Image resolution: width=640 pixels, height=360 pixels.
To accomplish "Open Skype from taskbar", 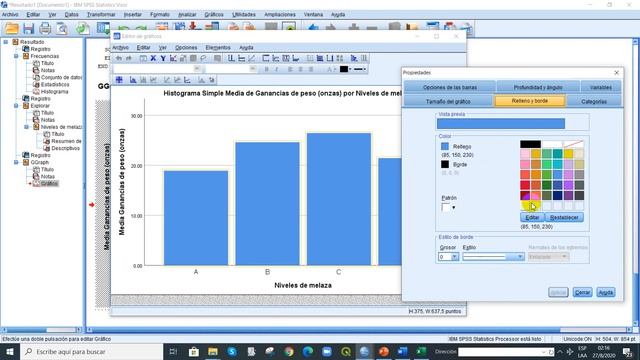I will click(232, 351).
